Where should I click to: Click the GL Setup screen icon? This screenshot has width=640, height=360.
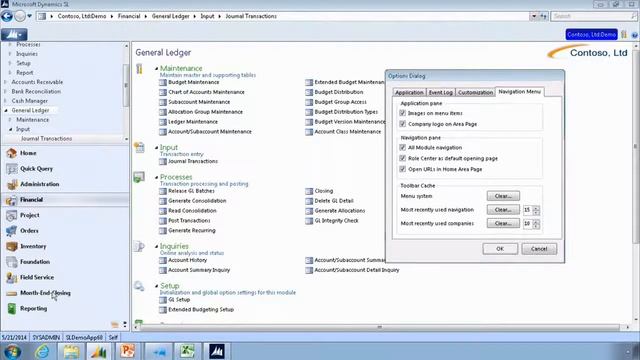tap(163, 300)
